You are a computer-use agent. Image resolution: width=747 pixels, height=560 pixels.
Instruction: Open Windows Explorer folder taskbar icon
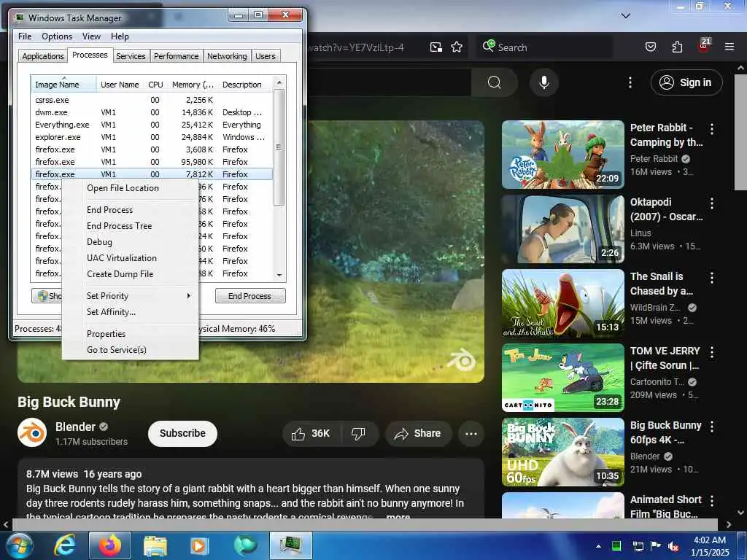pos(155,545)
